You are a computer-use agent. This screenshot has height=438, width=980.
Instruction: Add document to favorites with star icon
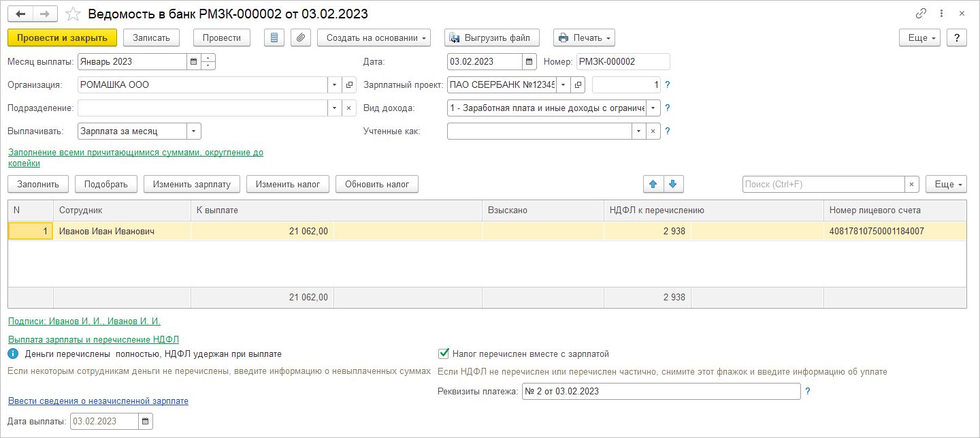[73, 14]
